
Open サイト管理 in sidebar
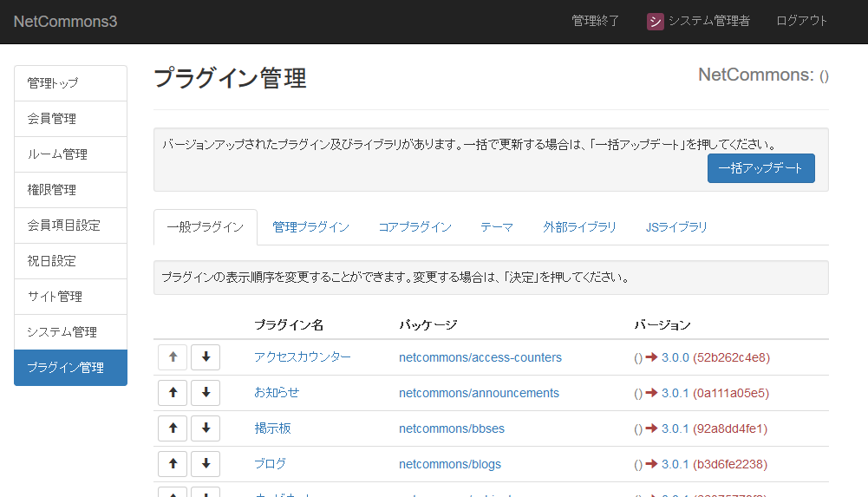pyautogui.click(x=71, y=296)
